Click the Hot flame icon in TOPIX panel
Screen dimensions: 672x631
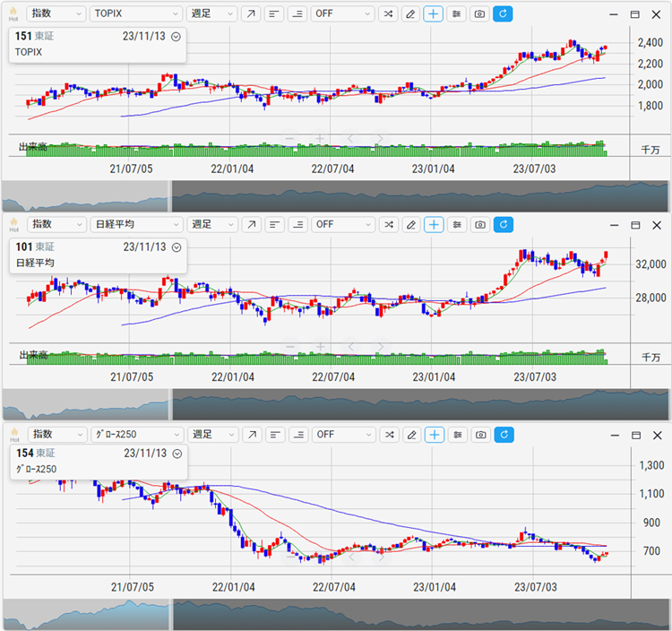pyautogui.click(x=13, y=13)
